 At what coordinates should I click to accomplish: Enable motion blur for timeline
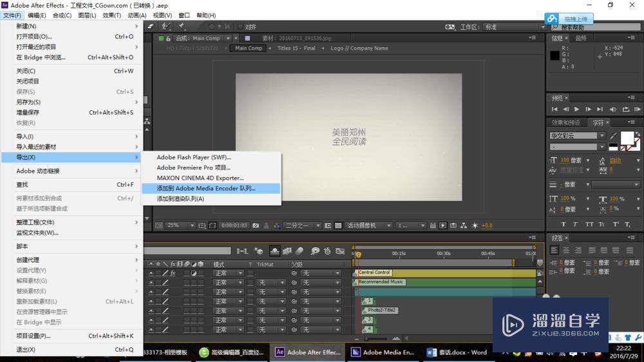point(299,251)
